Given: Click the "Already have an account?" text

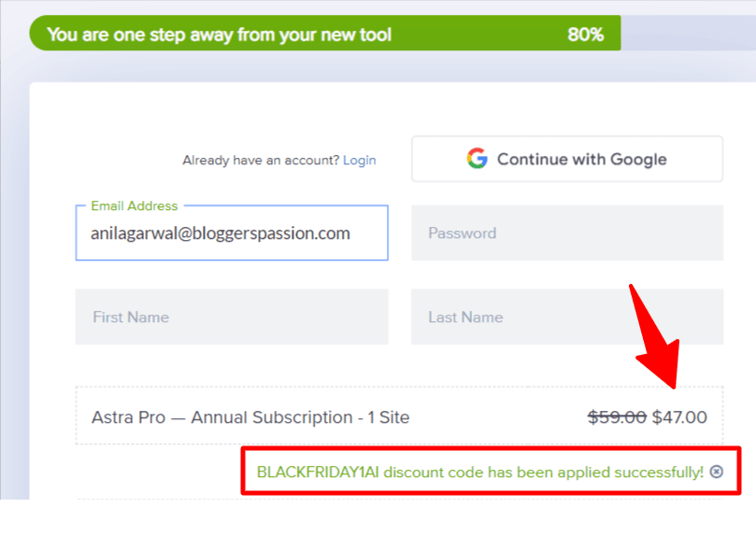Looking at the screenshot, I should [x=261, y=161].
